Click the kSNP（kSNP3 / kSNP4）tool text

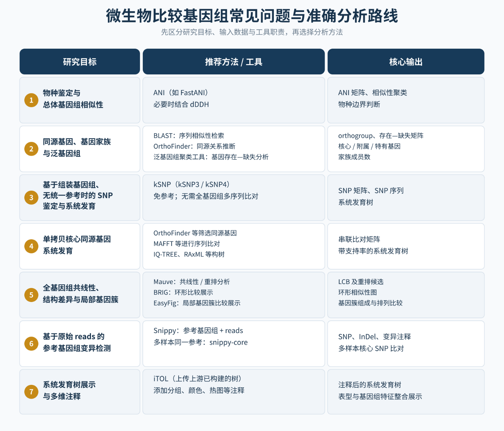point(191,184)
